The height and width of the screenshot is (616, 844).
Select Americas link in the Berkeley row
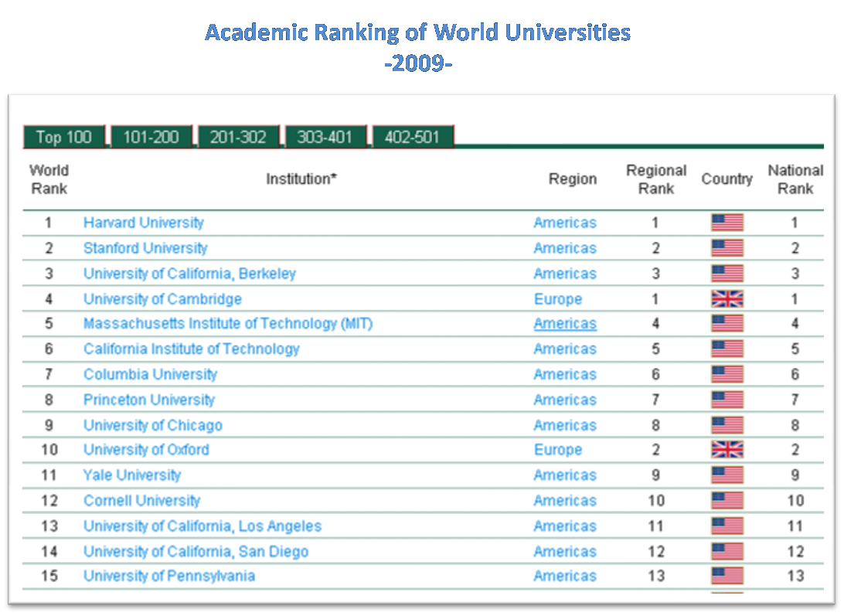pyautogui.click(x=565, y=274)
